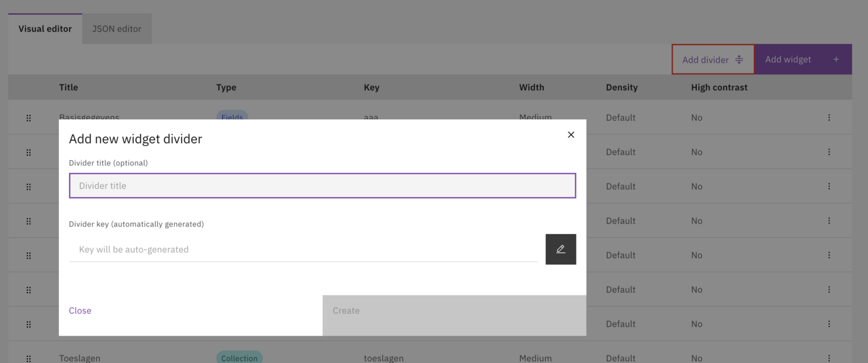Select the Visual editor tab

(x=45, y=28)
